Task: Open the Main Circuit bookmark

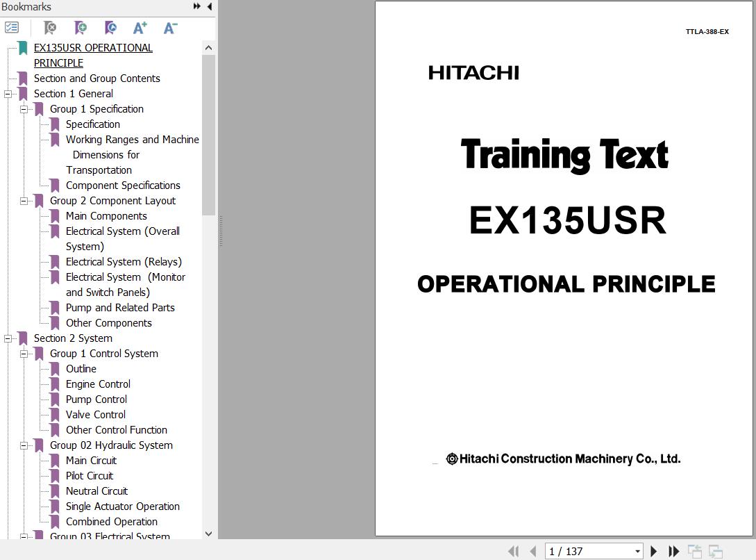Action: coord(91,461)
